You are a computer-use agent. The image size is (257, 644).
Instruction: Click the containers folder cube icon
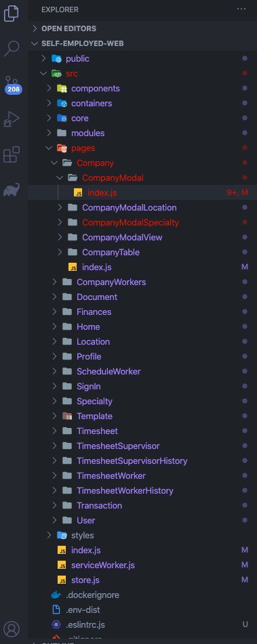click(62, 104)
